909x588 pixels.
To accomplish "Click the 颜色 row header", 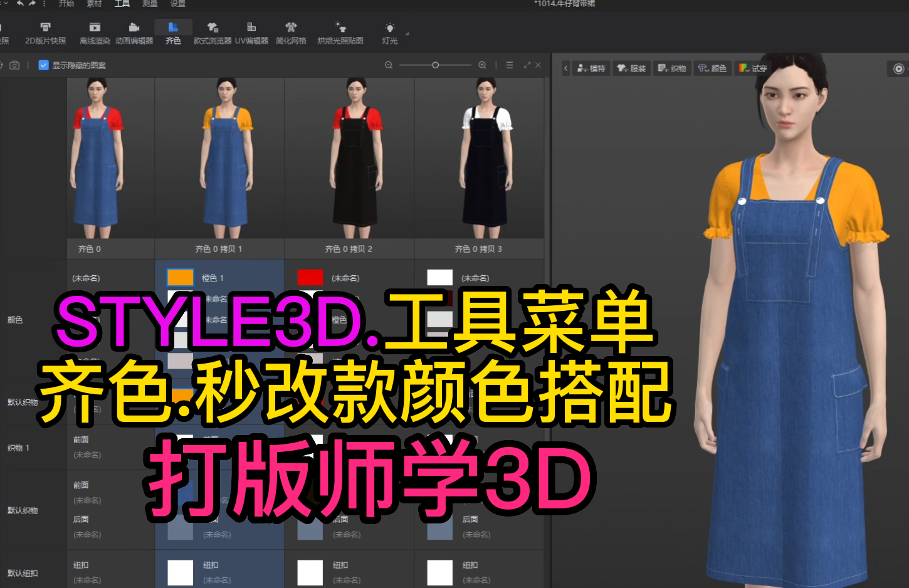I will [15, 320].
